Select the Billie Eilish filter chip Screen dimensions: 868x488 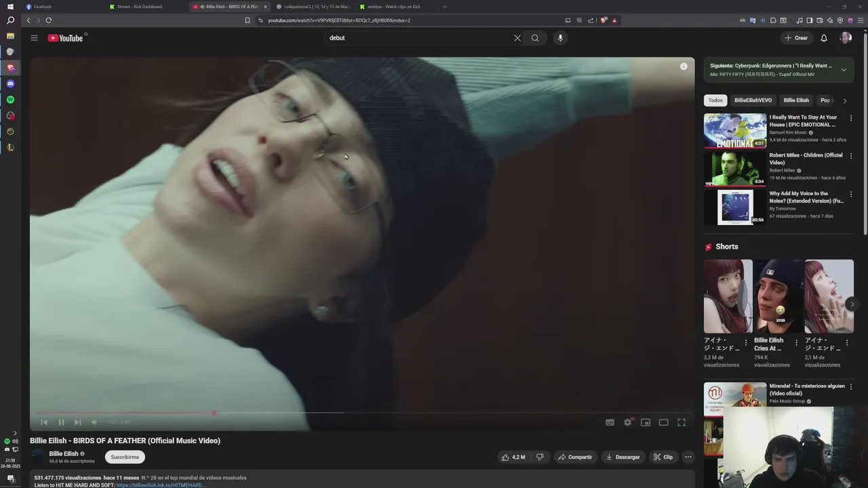click(796, 100)
